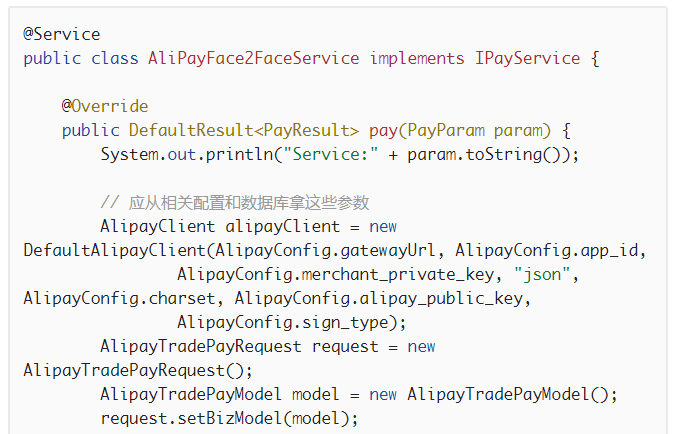Click AlipayConfig.charset argument

(119, 298)
